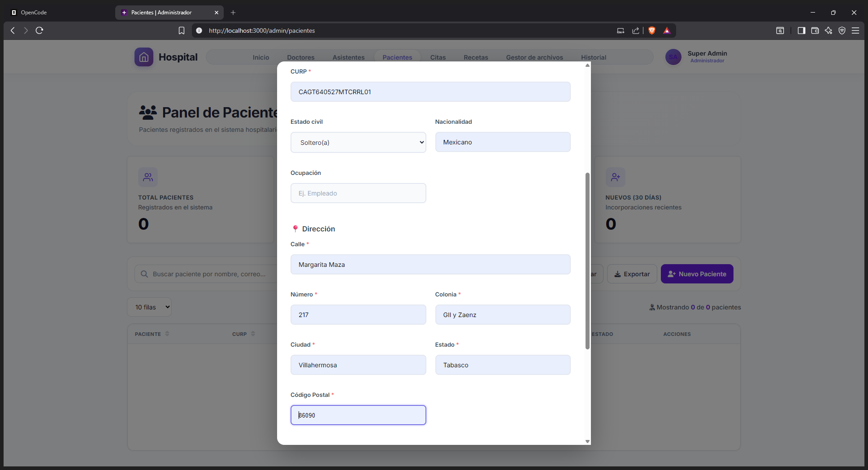Image resolution: width=868 pixels, height=470 pixels.
Task: Go back with browser back arrow
Action: (x=13, y=30)
